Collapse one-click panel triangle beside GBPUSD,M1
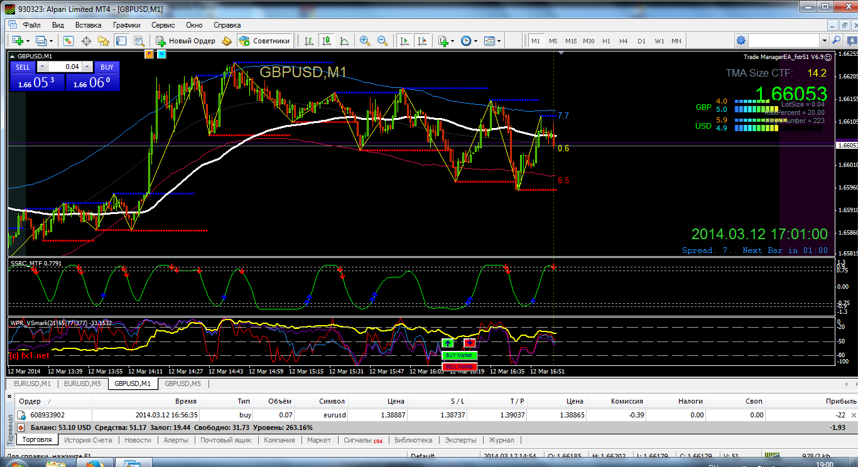 tap(13, 56)
